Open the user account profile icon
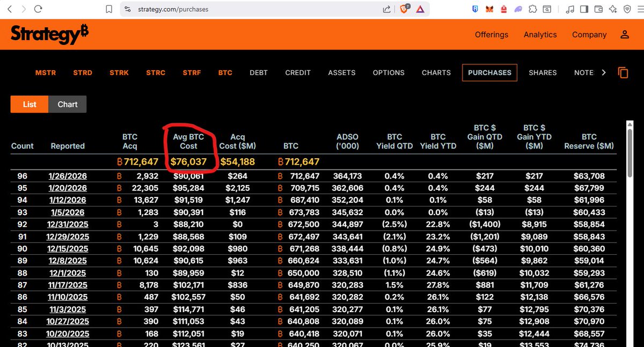644x347 pixels. (x=624, y=34)
